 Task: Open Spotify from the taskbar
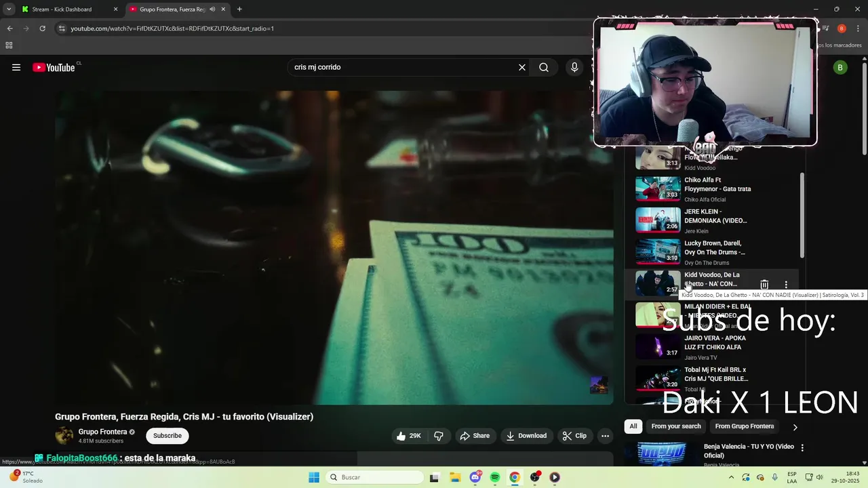click(x=495, y=477)
